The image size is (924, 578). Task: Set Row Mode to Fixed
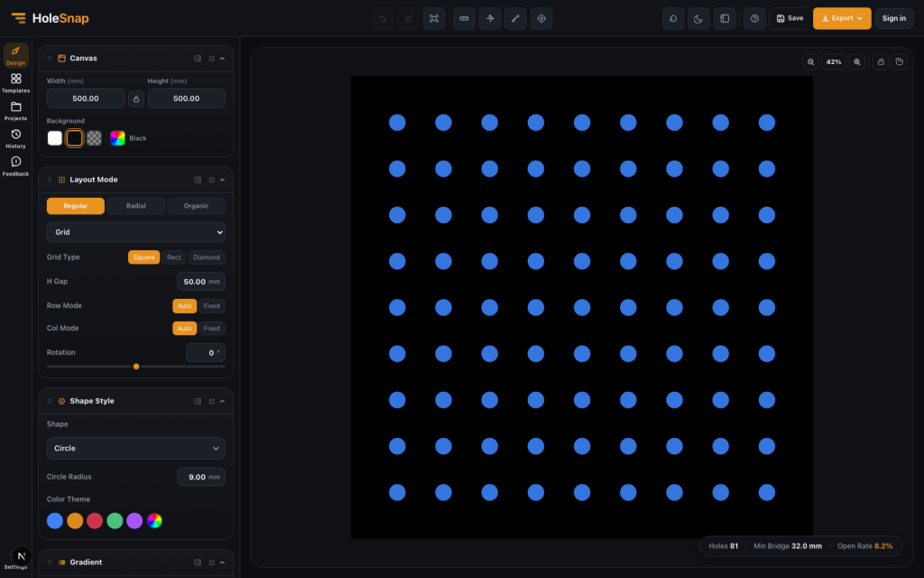(211, 305)
